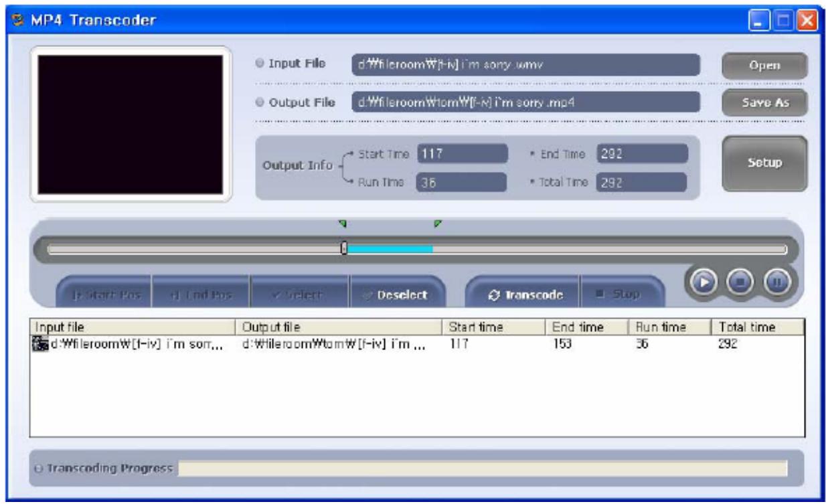Image resolution: width=826 pixels, height=504 pixels.
Task: Click the Start Time value field
Action: tap(462, 153)
